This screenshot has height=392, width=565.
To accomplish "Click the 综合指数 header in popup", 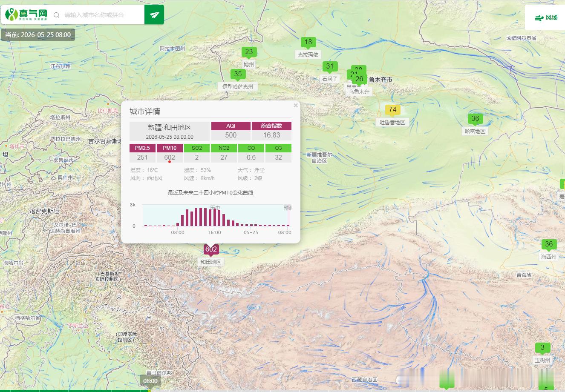I will [271, 126].
